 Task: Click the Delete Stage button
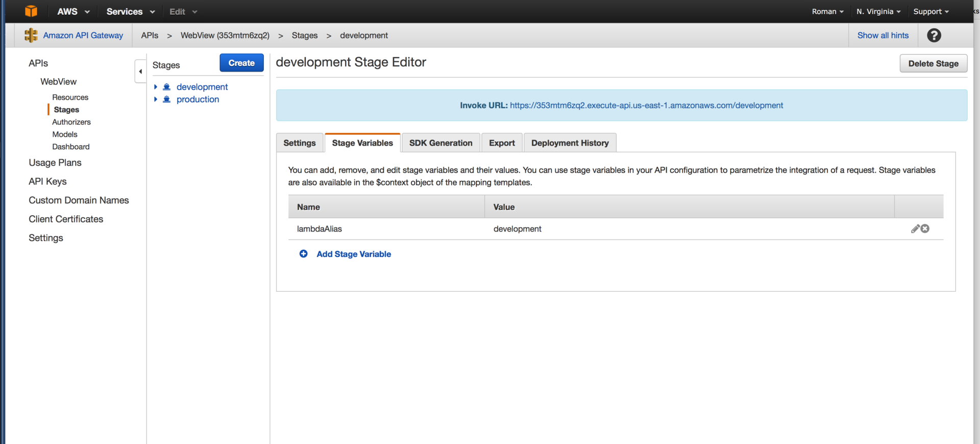933,63
